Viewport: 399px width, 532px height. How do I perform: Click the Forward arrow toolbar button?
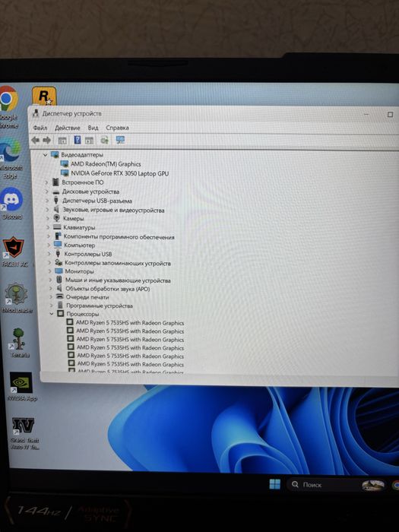pyautogui.click(x=47, y=140)
